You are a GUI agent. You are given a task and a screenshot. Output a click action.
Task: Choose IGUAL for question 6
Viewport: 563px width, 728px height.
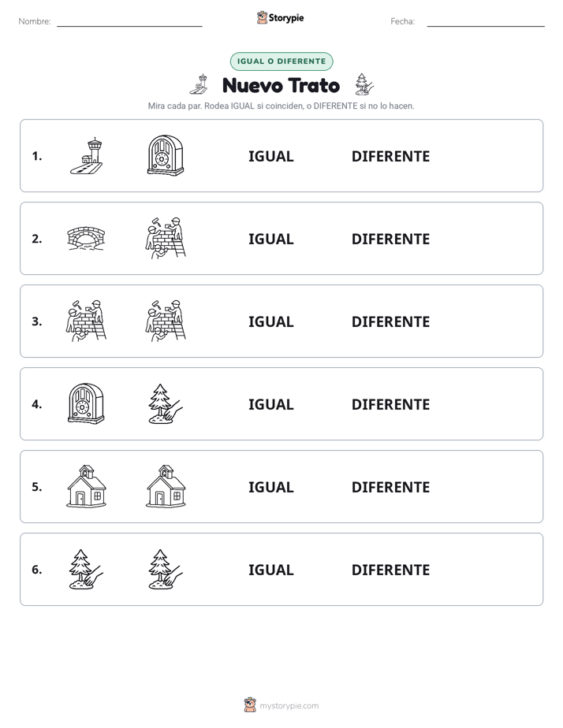coord(270,570)
